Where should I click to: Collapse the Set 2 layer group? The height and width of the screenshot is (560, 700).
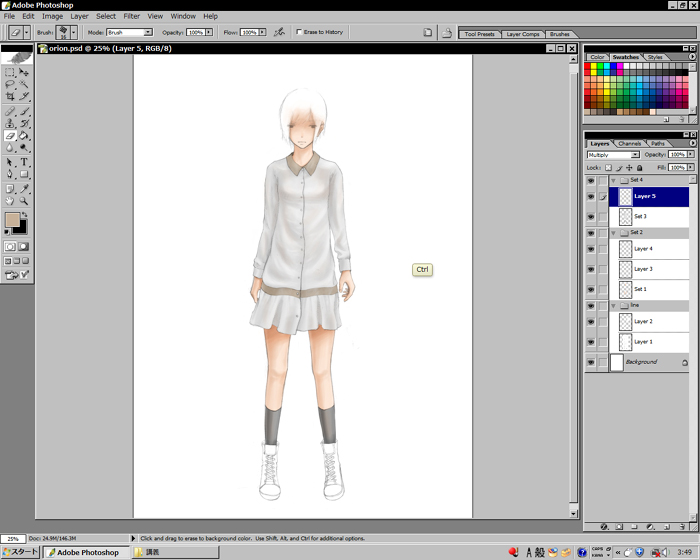pos(612,232)
